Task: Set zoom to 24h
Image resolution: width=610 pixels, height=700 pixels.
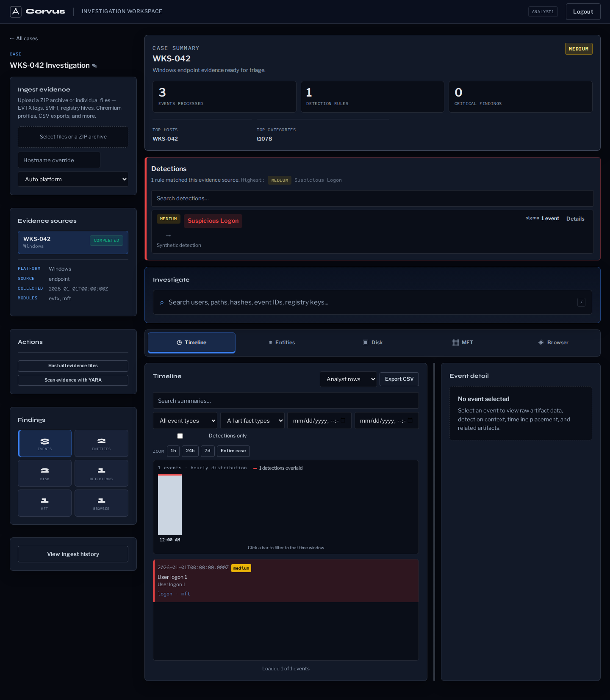Action: (x=190, y=451)
